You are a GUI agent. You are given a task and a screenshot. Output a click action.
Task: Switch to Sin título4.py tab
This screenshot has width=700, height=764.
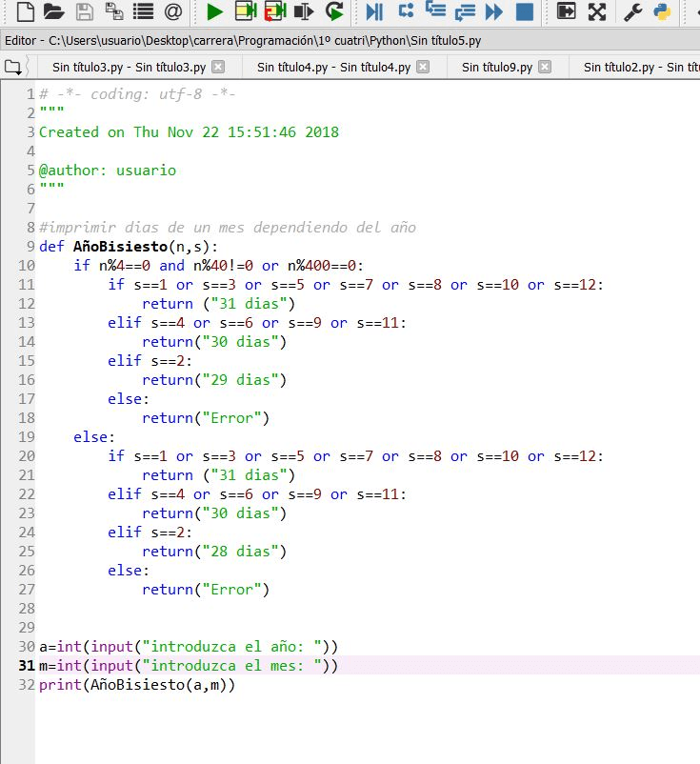[x=332, y=67]
